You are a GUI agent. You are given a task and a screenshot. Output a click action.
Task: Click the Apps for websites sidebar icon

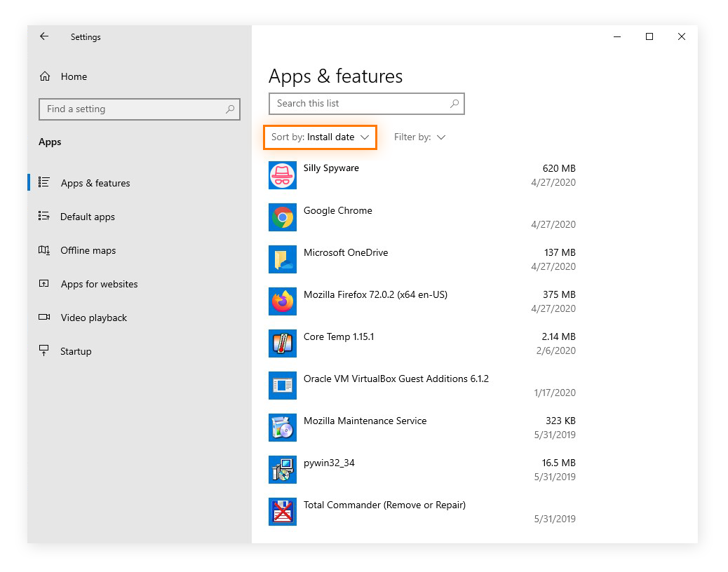point(44,283)
